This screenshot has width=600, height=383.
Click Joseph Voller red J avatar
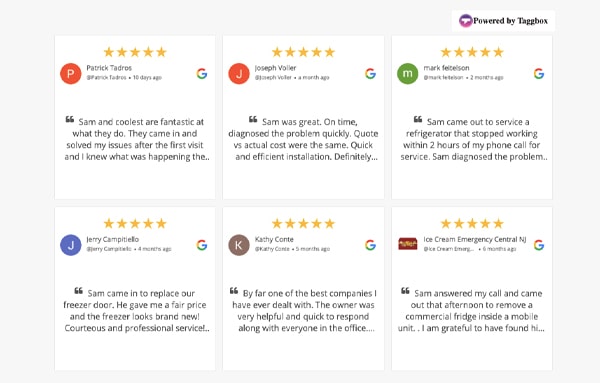click(239, 73)
